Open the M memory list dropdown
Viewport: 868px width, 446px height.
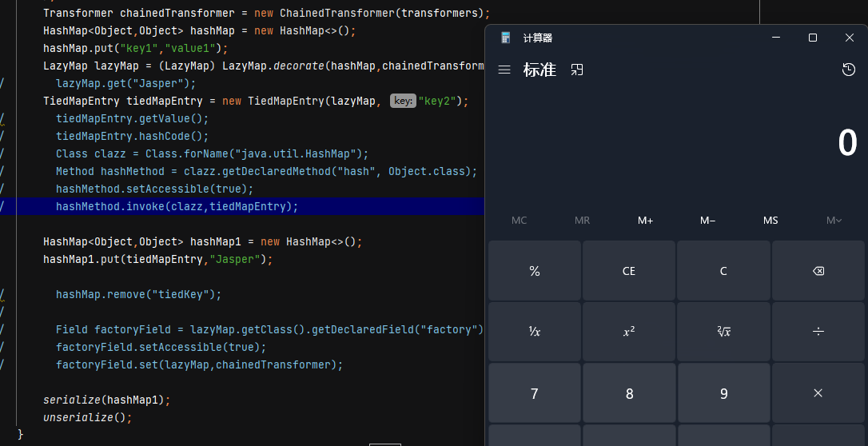click(834, 221)
